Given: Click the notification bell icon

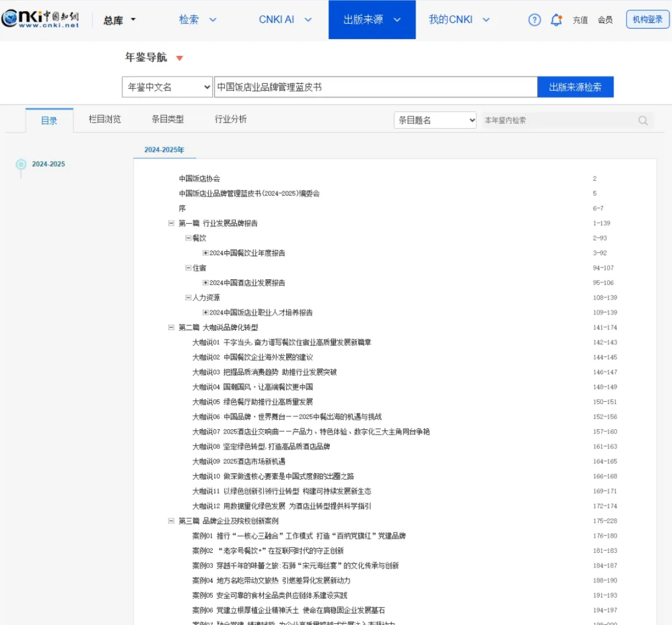Looking at the screenshot, I should tap(557, 19).
